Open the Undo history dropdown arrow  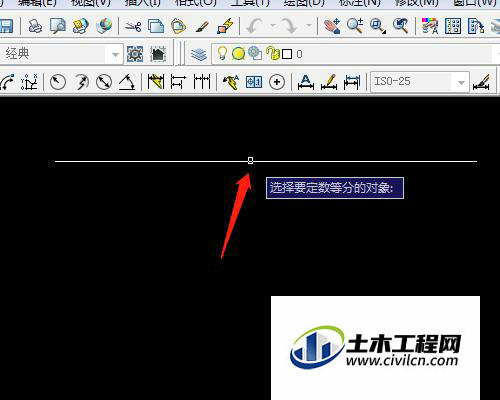tap(273, 25)
